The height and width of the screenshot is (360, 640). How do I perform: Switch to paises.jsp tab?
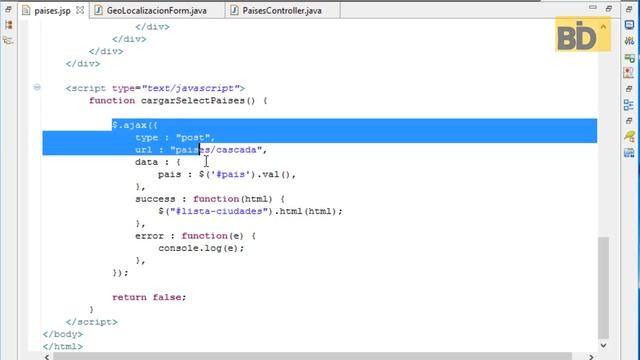tap(52, 11)
